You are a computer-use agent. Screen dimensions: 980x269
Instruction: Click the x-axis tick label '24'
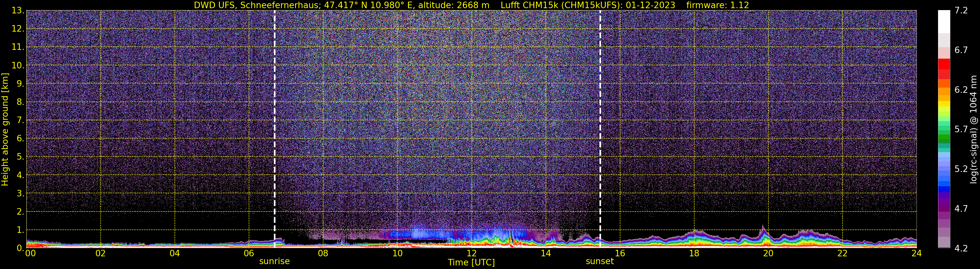pos(917,253)
